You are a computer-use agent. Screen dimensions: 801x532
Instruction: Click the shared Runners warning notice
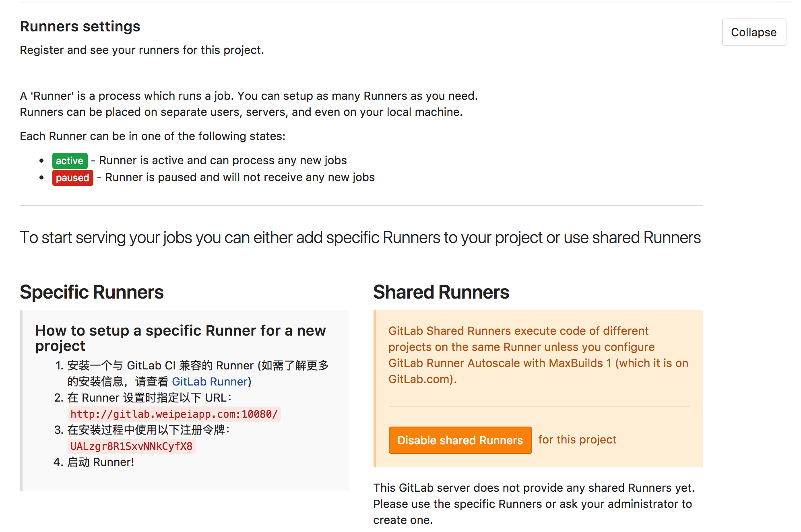pyautogui.click(x=538, y=355)
